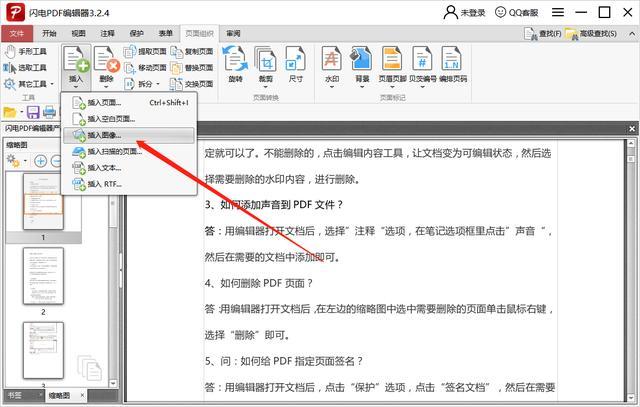Click 提取页面 extract pages
The height and width of the screenshot is (407, 640).
pos(145,51)
